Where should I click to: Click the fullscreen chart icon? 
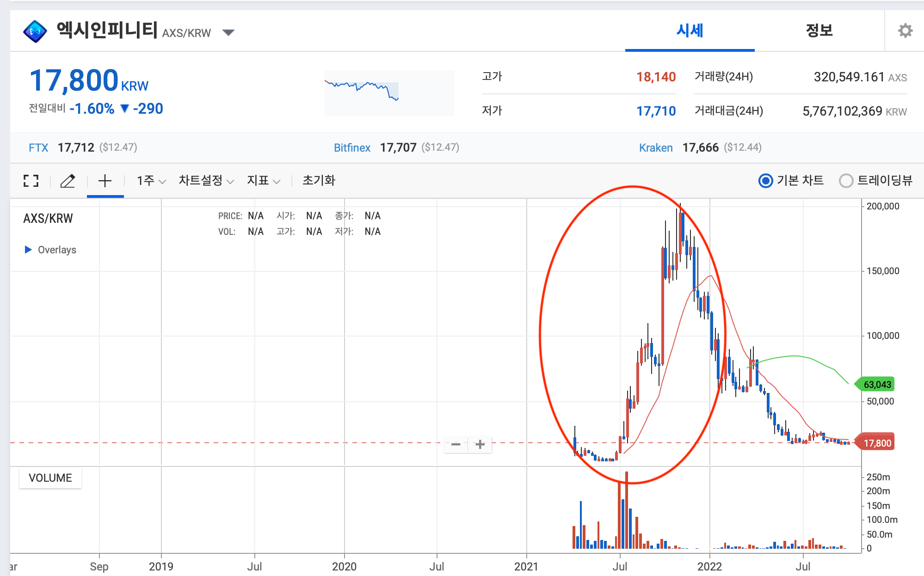point(31,181)
